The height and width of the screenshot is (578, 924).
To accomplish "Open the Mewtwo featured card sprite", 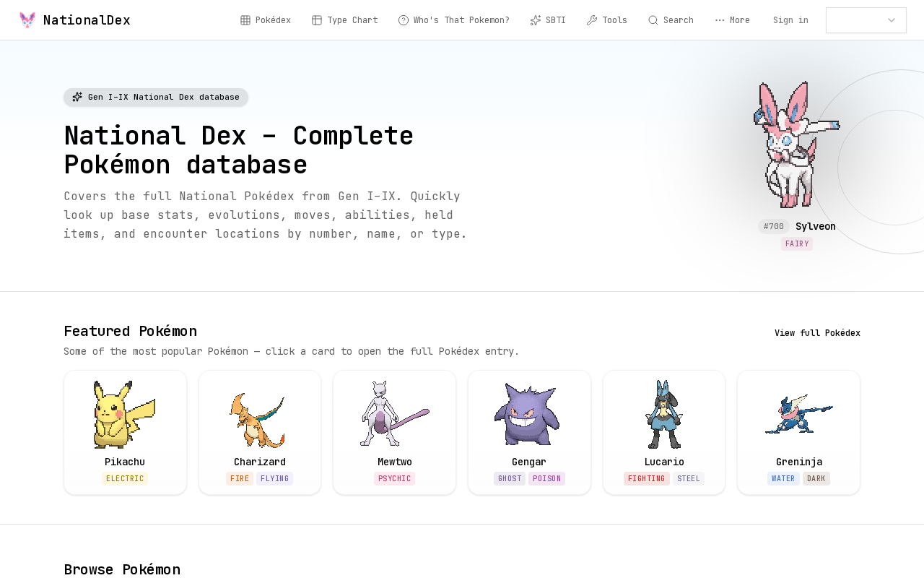I will [394, 414].
